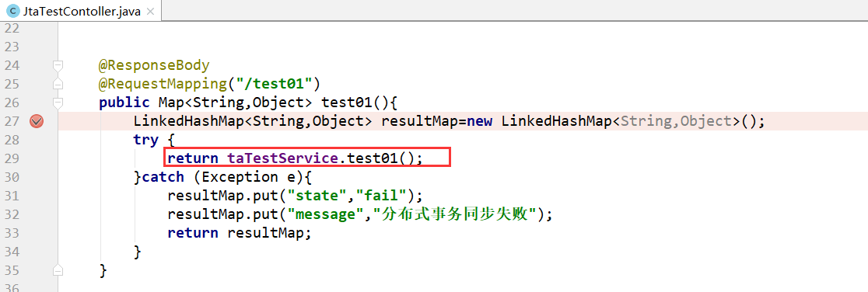
Task: Click the try keyword on line 28
Action: pyautogui.click(x=145, y=140)
